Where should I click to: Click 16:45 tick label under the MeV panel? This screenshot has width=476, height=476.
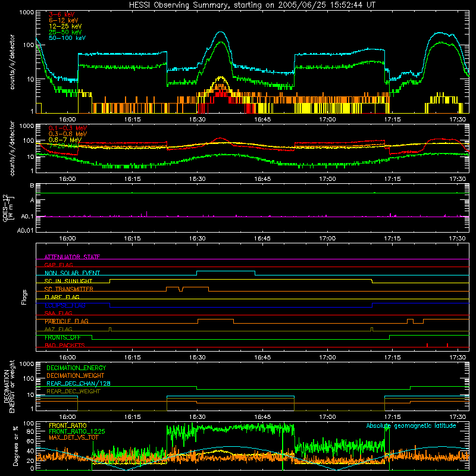click(x=262, y=179)
